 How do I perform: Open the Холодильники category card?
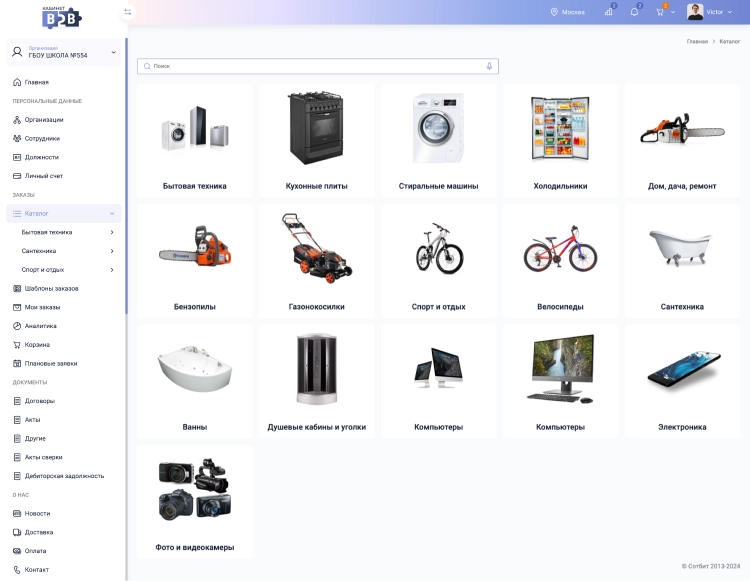point(560,140)
